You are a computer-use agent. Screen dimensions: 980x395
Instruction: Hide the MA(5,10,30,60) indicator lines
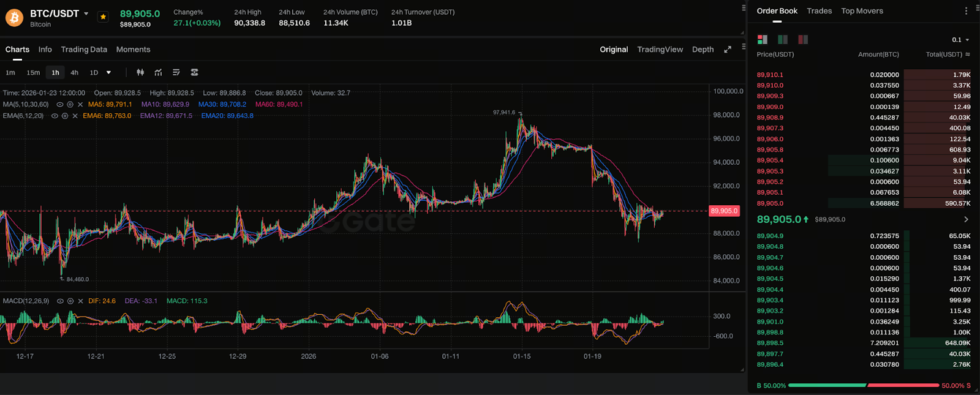[59, 105]
